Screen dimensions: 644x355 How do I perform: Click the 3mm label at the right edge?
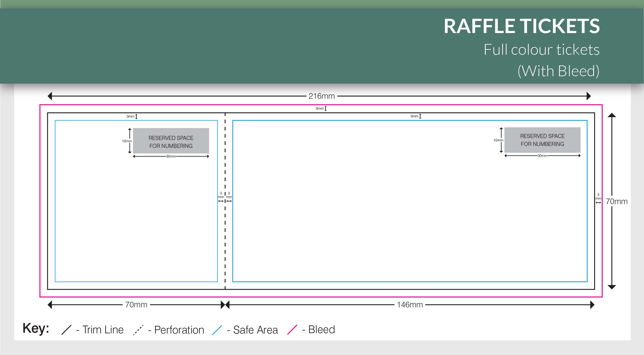point(598,197)
